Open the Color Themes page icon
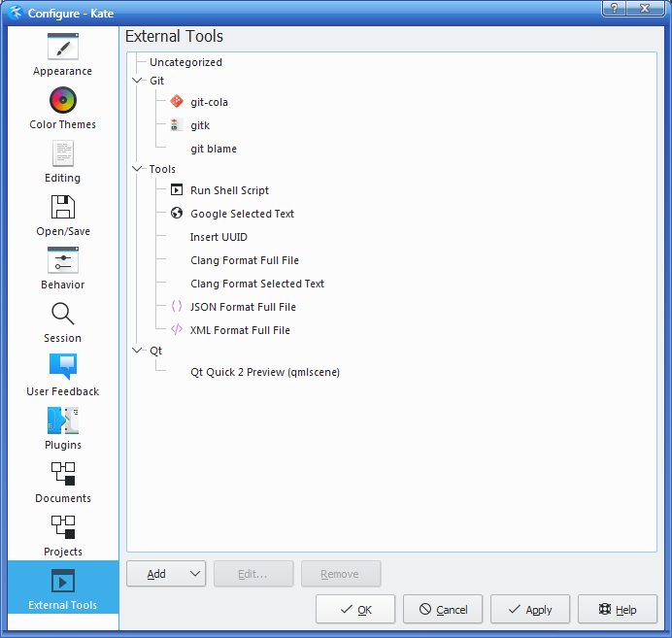This screenshot has width=672, height=638. coord(63,100)
